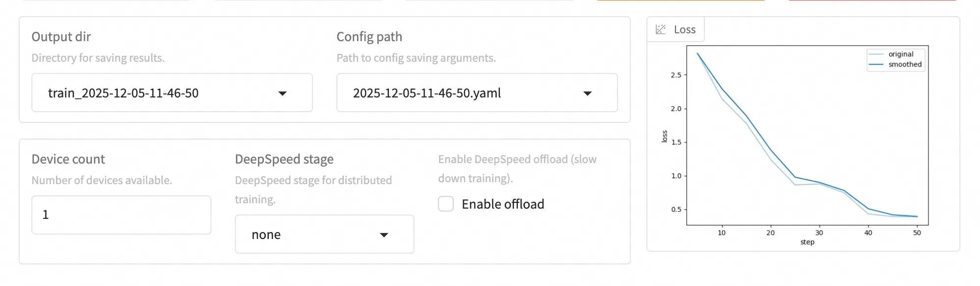The width and height of the screenshot is (980, 286).
Task: Click the "Device count" heading
Action: coord(68,159)
